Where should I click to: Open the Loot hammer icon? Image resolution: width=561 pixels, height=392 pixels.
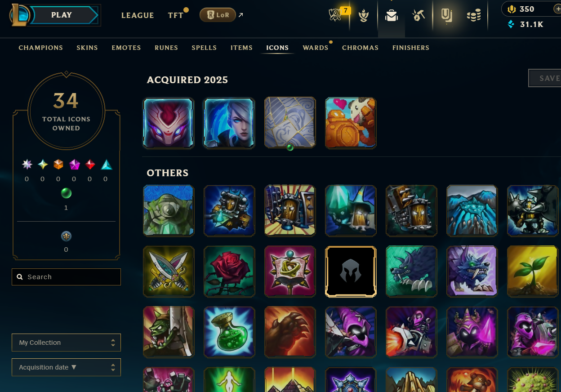(419, 16)
